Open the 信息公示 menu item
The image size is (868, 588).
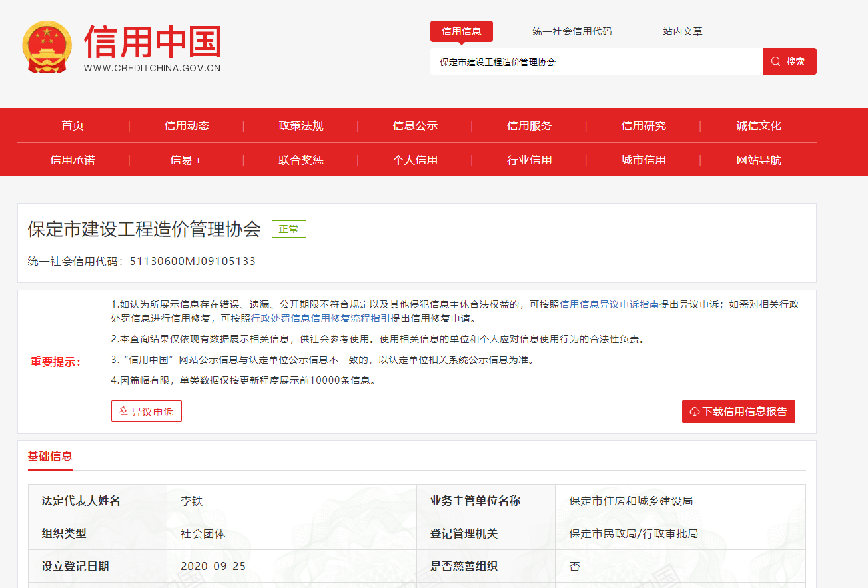(415, 125)
